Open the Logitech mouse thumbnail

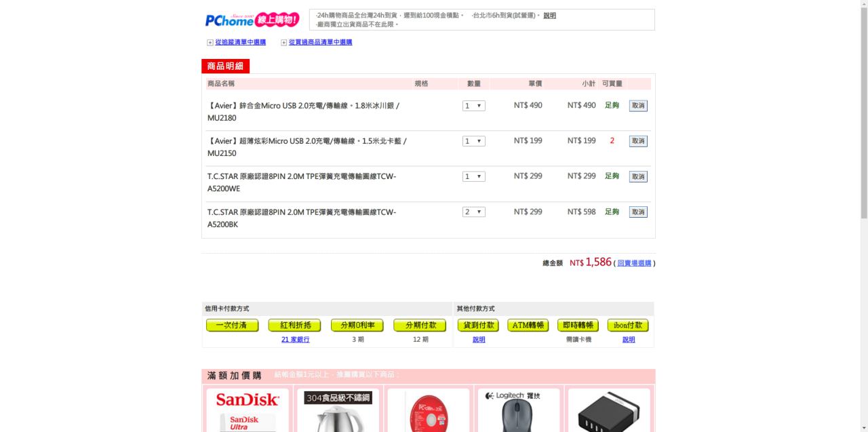click(518, 410)
